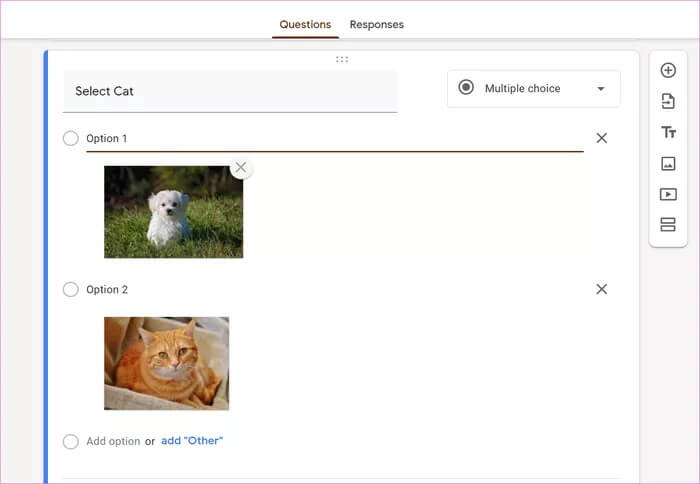Grab the six-dot drag handle above question
This screenshot has height=484, width=700.
click(x=342, y=59)
